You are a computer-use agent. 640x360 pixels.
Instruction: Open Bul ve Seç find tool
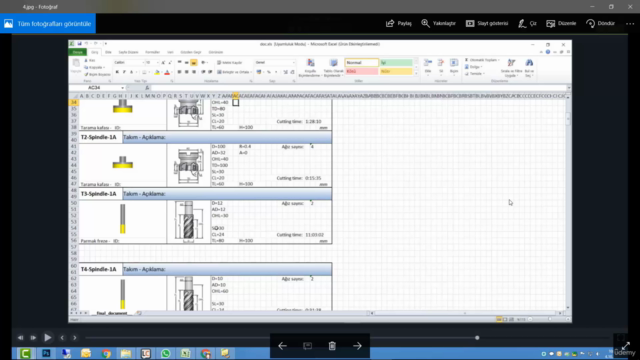point(529,67)
